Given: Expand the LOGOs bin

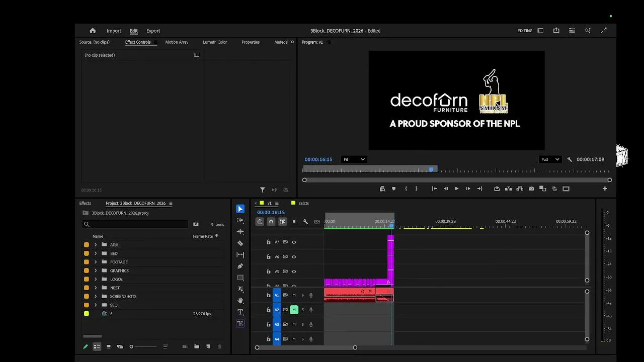Looking at the screenshot, I should pos(96,279).
